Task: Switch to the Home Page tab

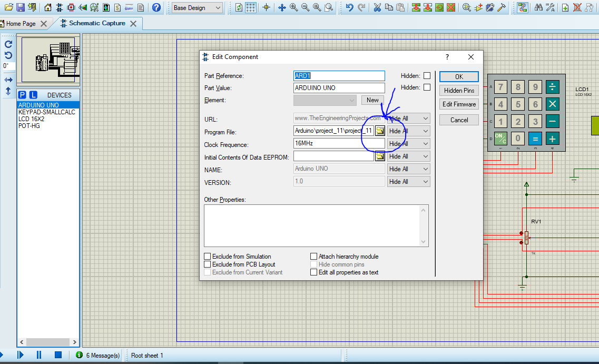Action: [x=21, y=23]
